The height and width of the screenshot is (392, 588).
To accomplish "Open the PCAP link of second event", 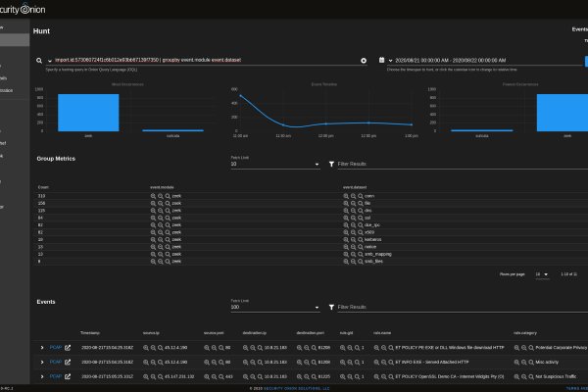I will 57,362.
